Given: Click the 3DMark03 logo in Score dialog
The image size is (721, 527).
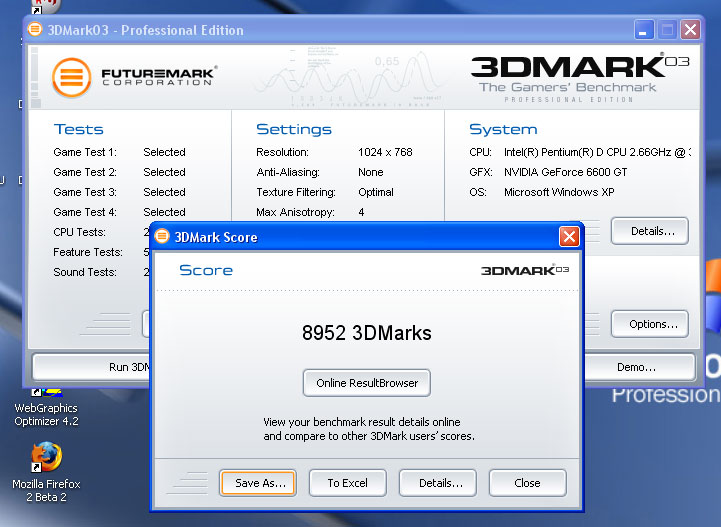Looking at the screenshot, I should 526,270.
